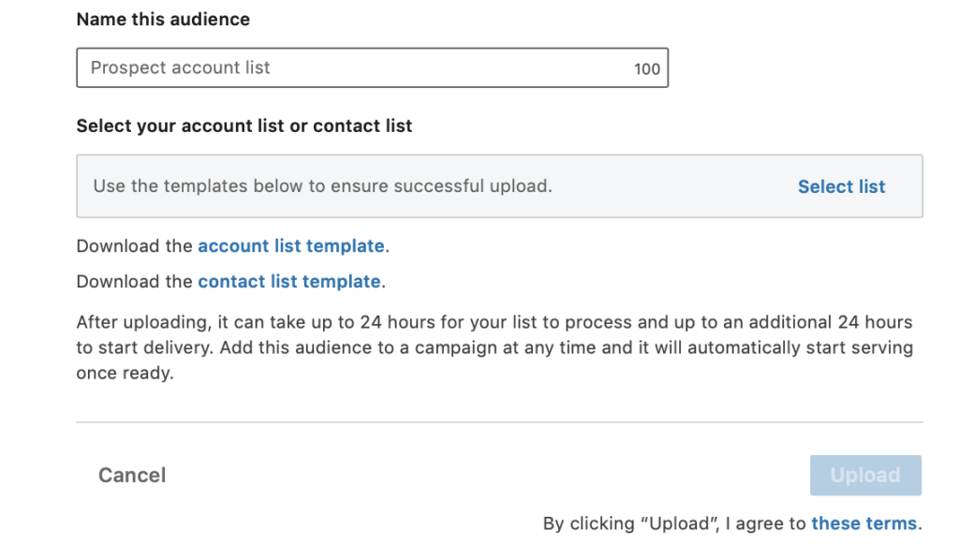
Task: Click "once ready." at end of notice
Action: [x=125, y=373]
